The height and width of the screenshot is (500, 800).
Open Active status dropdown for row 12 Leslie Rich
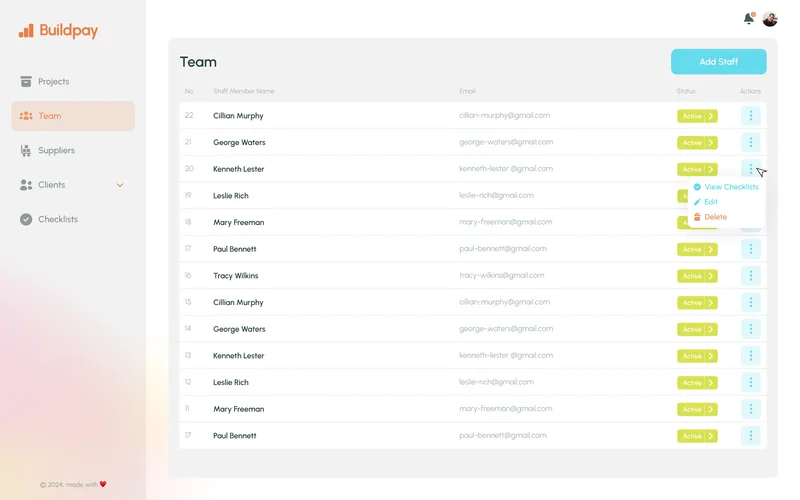[697, 383]
